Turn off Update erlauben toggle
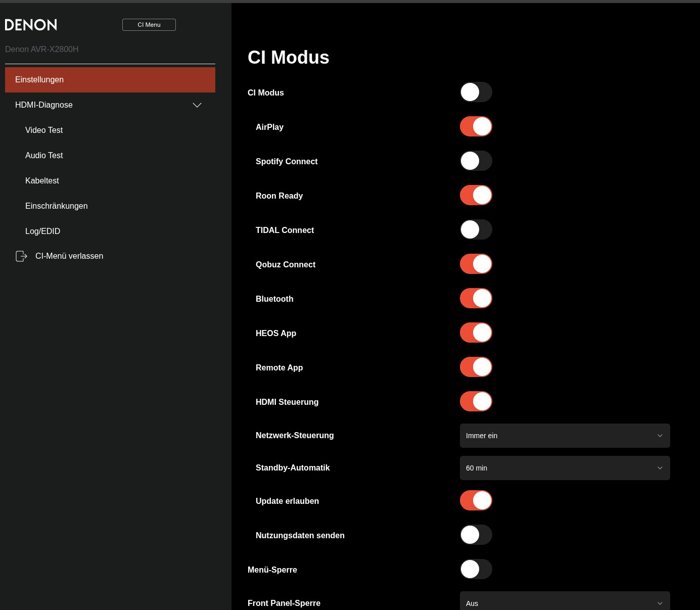This screenshot has width=700, height=610. click(476, 500)
